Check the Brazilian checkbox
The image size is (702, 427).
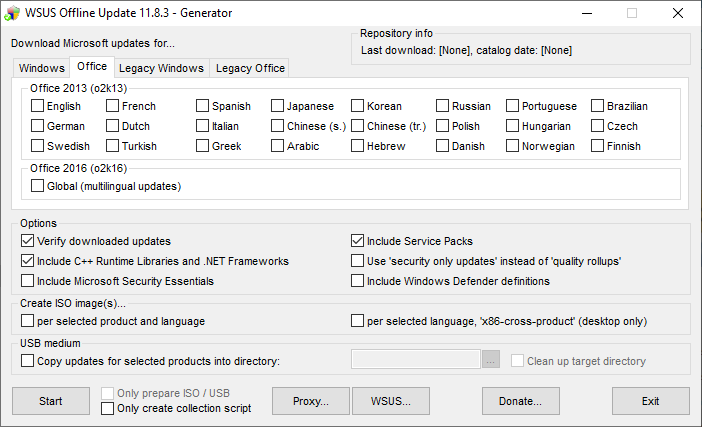597,106
